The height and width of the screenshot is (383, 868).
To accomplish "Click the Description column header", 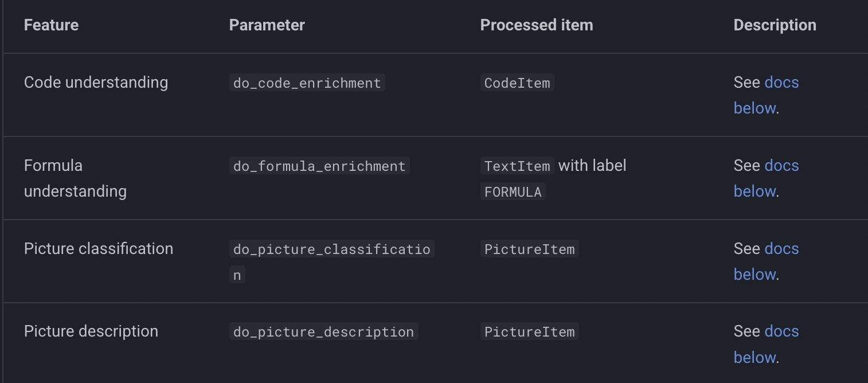I will (x=775, y=25).
